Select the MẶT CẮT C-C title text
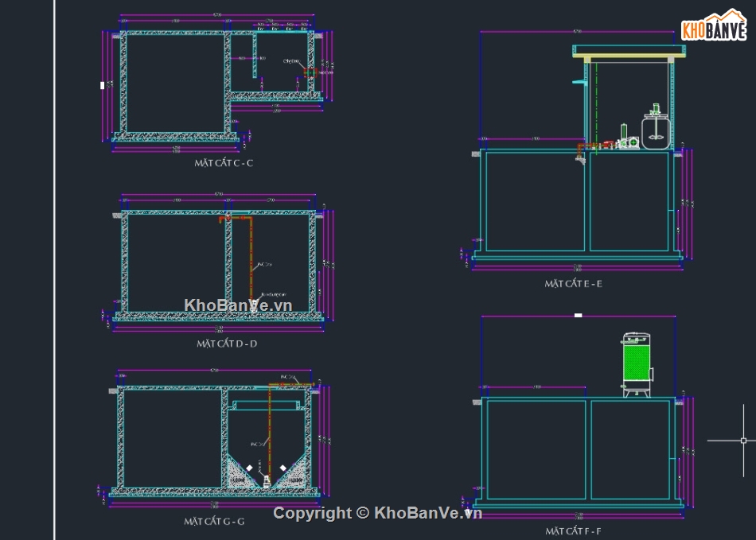Image resolution: width=756 pixels, height=540 pixels. pos(223,161)
